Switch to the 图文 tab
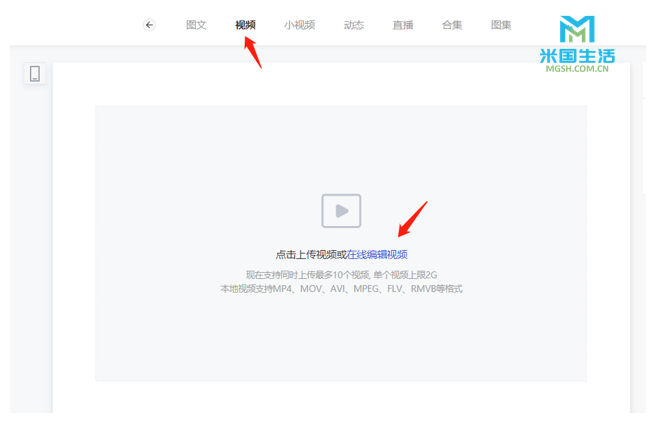This screenshot has width=654, height=424. click(196, 25)
